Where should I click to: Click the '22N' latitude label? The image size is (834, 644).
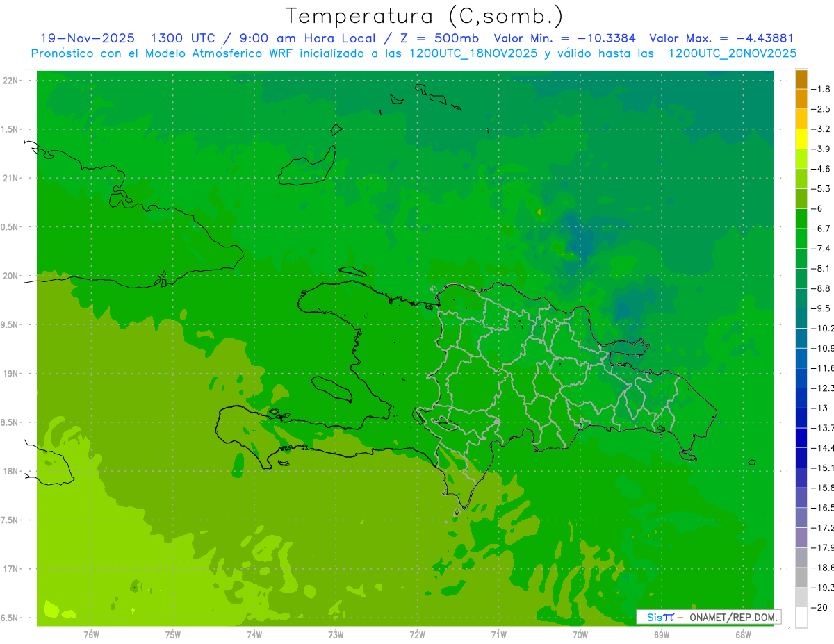coord(11,81)
